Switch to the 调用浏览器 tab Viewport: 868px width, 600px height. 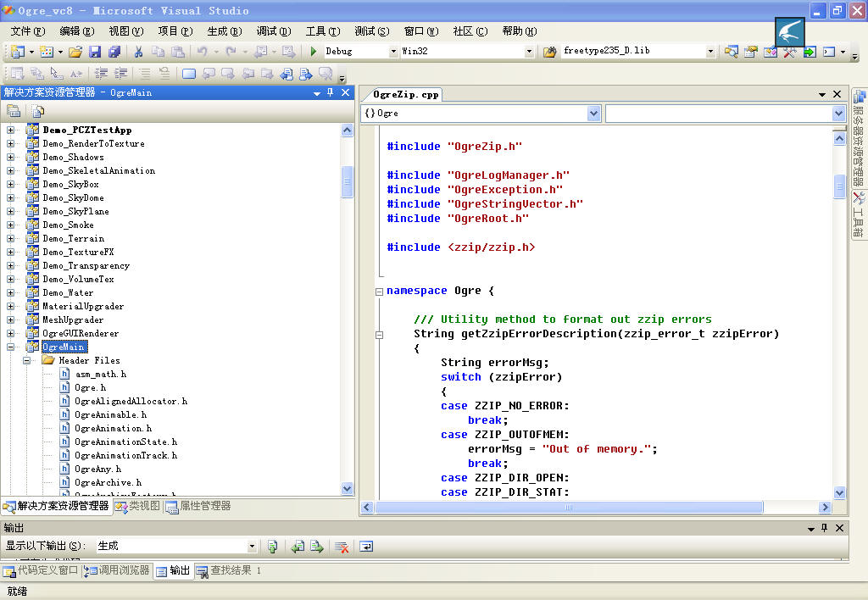117,570
